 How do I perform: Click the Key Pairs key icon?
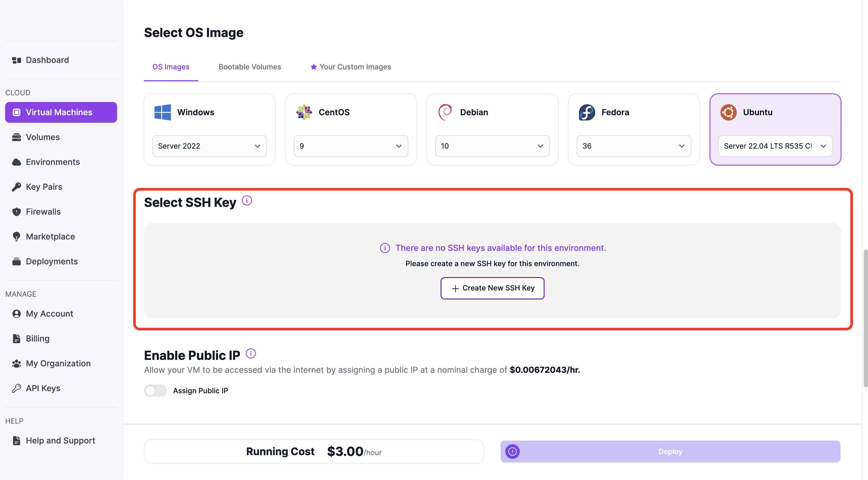pos(16,187)
